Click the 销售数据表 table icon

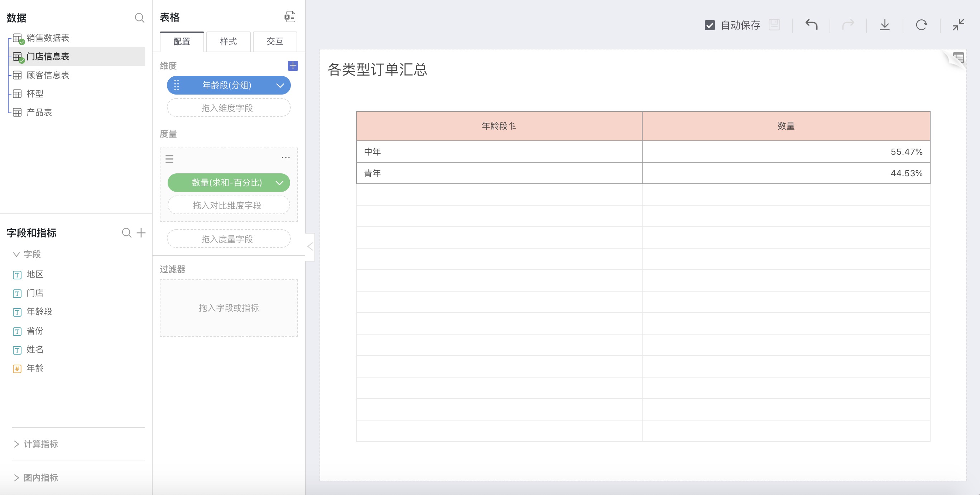(x=18, y=38)
